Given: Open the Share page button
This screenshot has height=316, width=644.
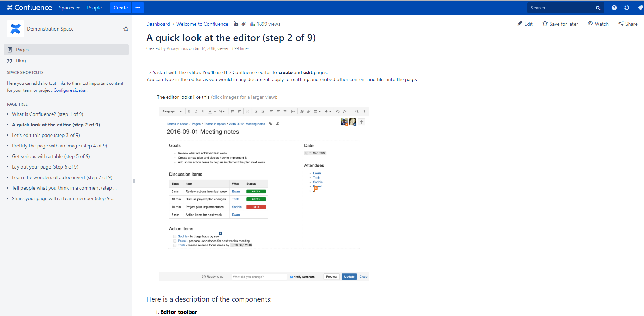Looking at the screenshot, I should pos(628,24).
